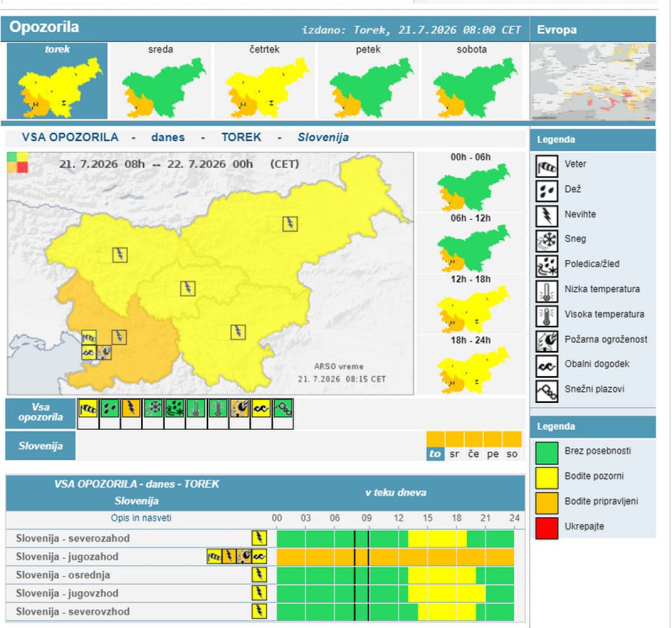Click the Vsa opozorila button
The image size is (672, 628).
pos(40,413)
